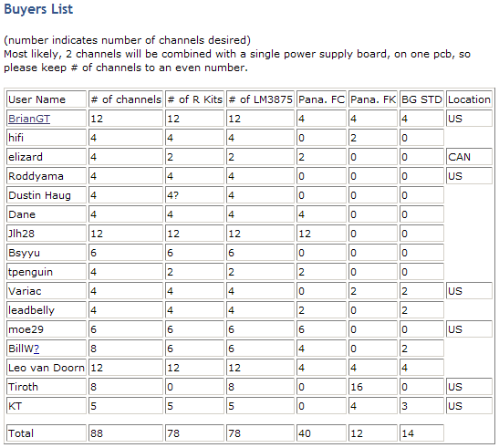The height and width of the screenshot is (448, 499).
Task: Click Dustin Haug's '4?' R Kits cell
Action: (194, 195)
